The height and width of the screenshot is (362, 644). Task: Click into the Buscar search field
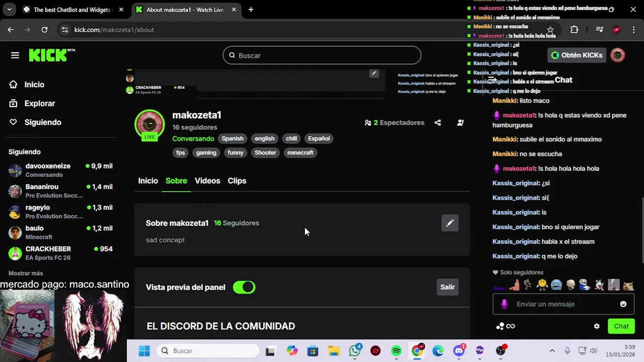pos(322,55)
